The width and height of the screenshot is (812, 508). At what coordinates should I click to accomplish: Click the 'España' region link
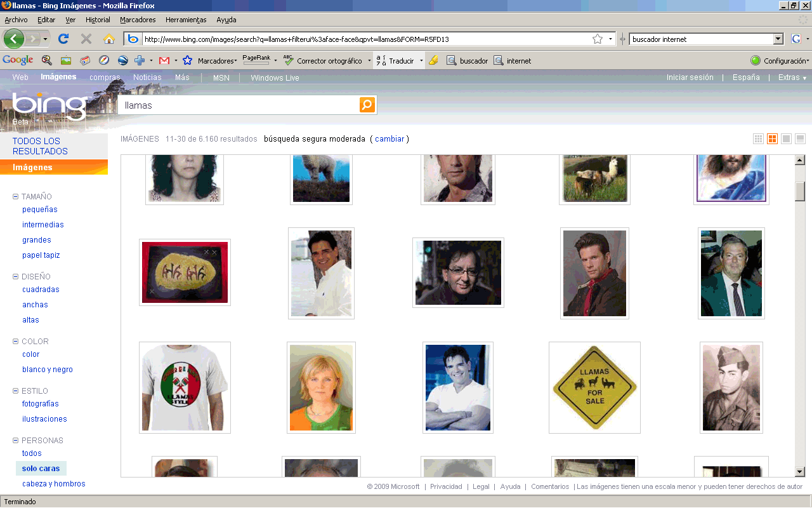point(746,77)
